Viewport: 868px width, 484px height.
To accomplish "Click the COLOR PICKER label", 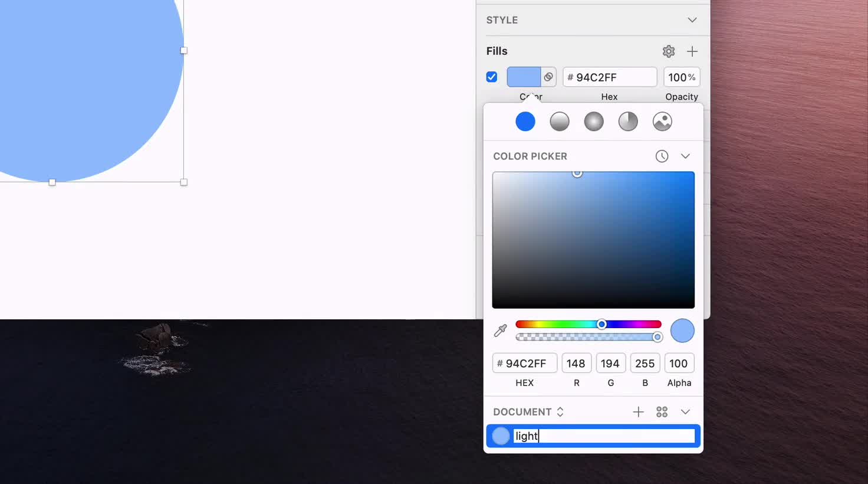I will tap(530, 156).
